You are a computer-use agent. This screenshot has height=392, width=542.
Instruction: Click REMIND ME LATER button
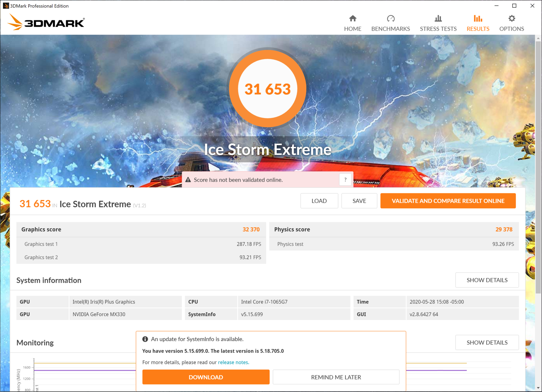coord(336,377)
